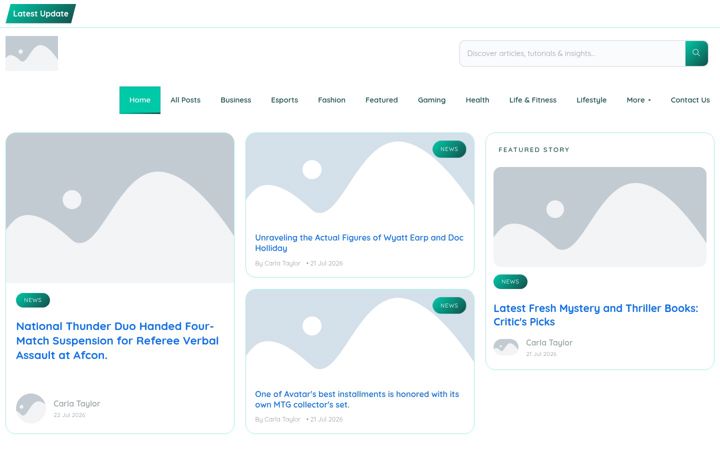The height and width of the screenshot is (450, 720).
Task: Click author name Carla Taylor under Afcon article
Action: click(77, 404)
